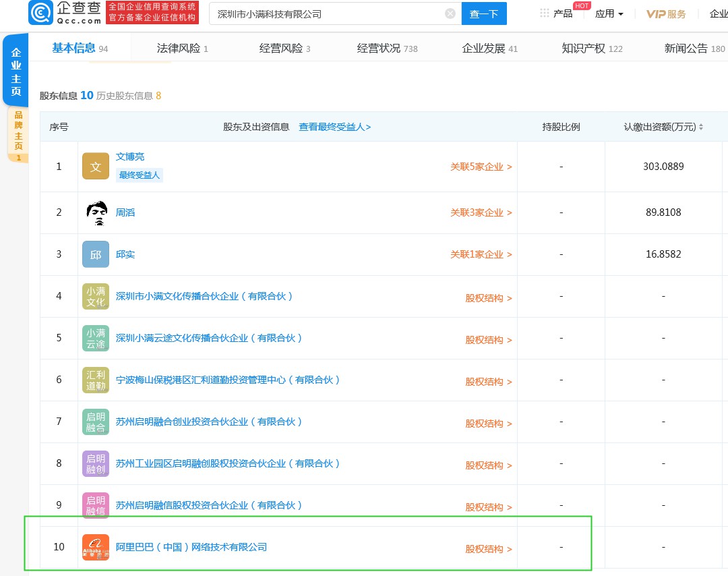Switch to the 知识产权 tab
728x576 pixels.
pos(592,49)
